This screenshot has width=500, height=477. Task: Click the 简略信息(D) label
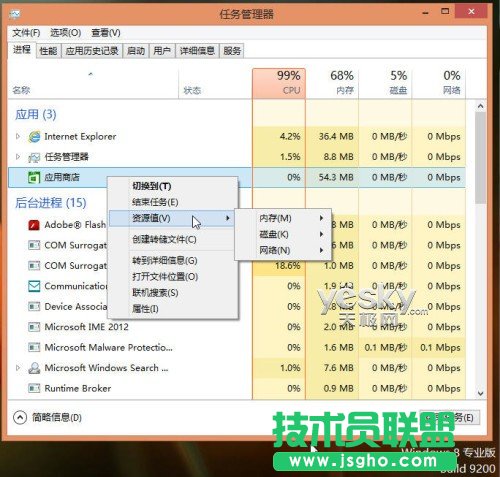57,417
